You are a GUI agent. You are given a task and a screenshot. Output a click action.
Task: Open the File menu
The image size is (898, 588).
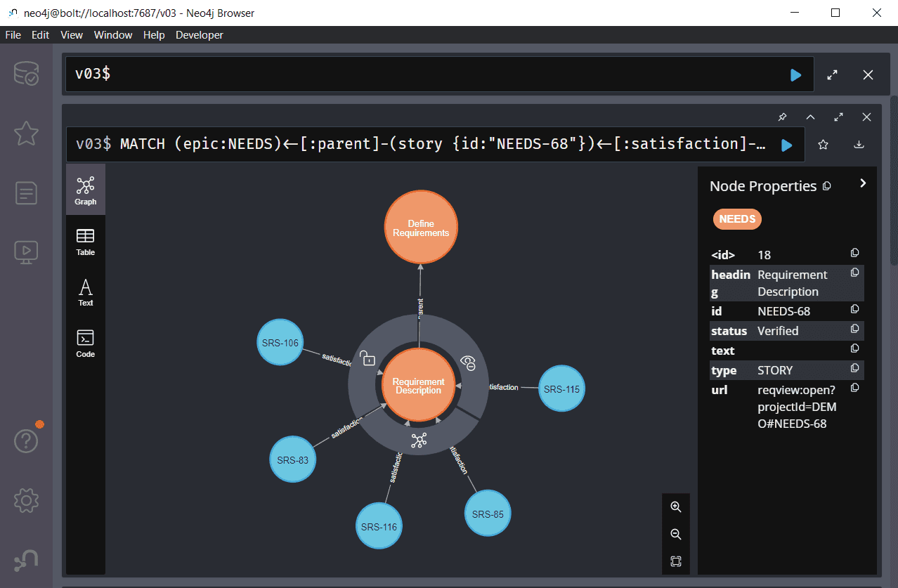pos(13,35)
